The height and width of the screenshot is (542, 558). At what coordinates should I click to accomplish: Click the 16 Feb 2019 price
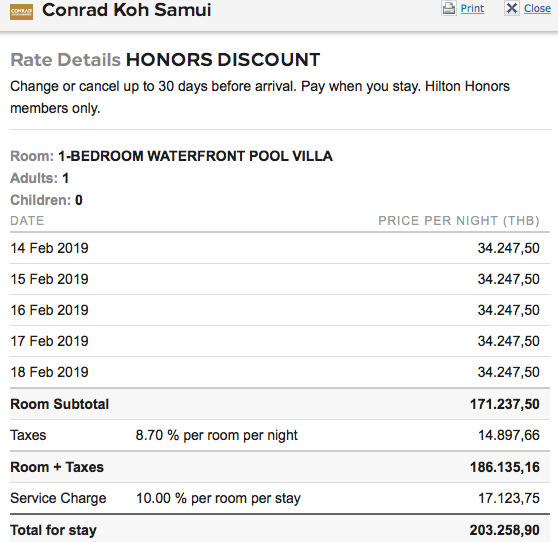point(509,310)
